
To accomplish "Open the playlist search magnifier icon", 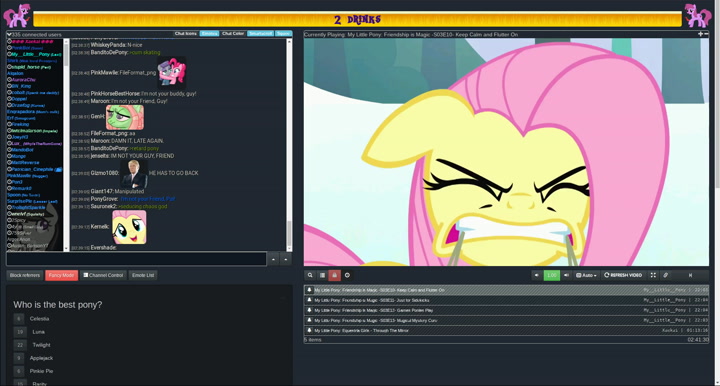I will pyautogui.click(x=310, y=275).
